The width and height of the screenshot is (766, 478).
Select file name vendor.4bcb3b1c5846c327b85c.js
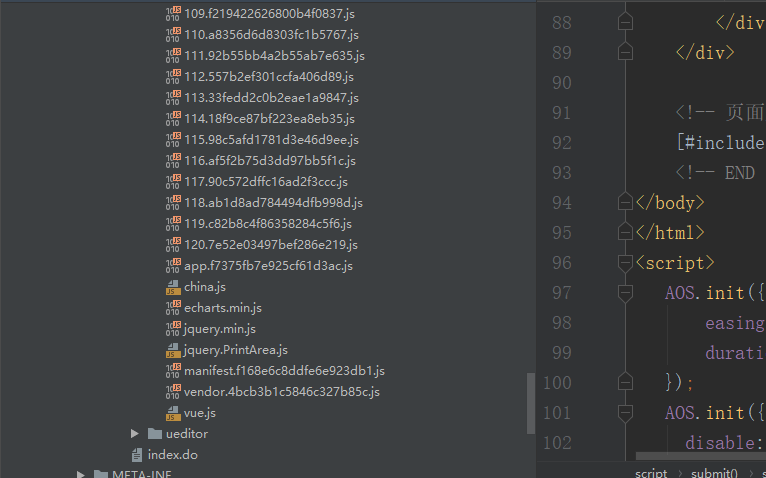click(282, 392)
